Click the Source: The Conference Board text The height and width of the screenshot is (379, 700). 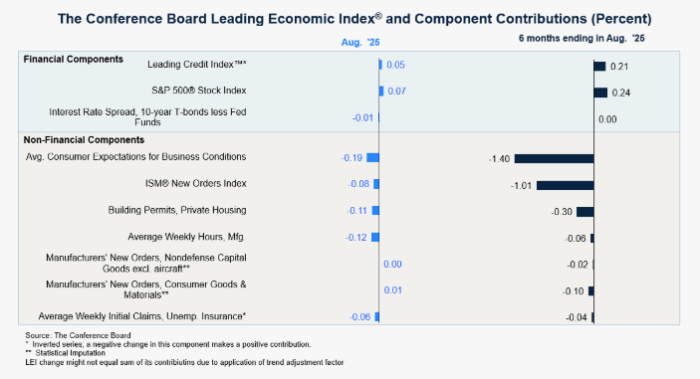(x=78, y=335)
